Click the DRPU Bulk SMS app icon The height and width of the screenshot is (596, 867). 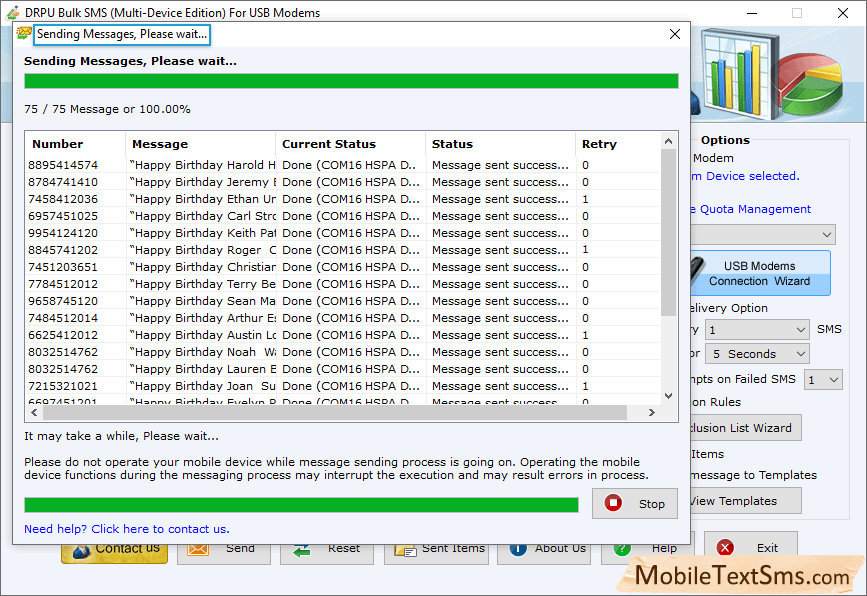13,12
